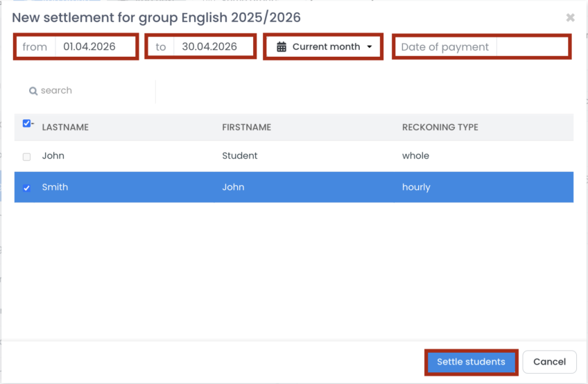Click the magnifier search icon
Screen dimensions: 588x384
(33, 91)
